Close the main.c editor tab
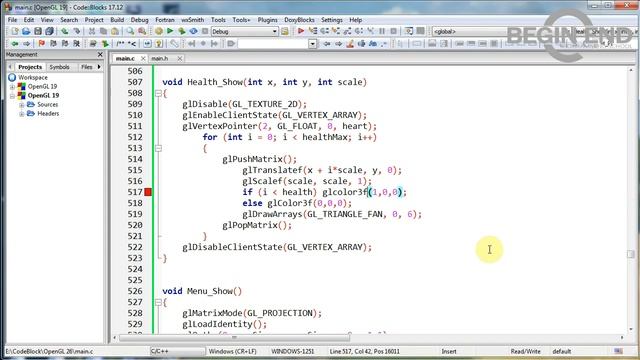 tap(143, 59)
